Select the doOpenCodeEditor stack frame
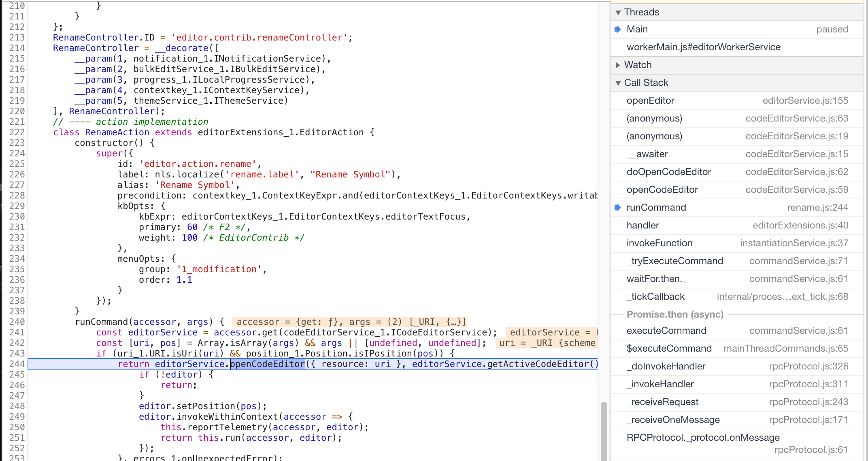 point(688,172)
